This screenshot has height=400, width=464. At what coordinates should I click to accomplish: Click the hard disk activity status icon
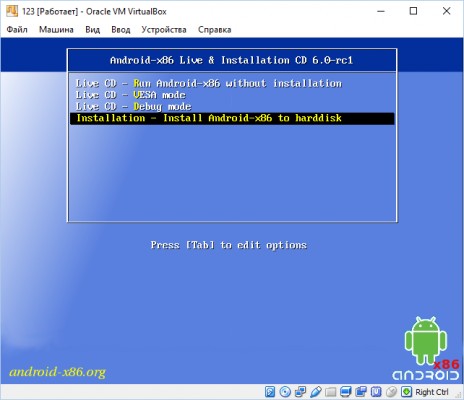270,392
